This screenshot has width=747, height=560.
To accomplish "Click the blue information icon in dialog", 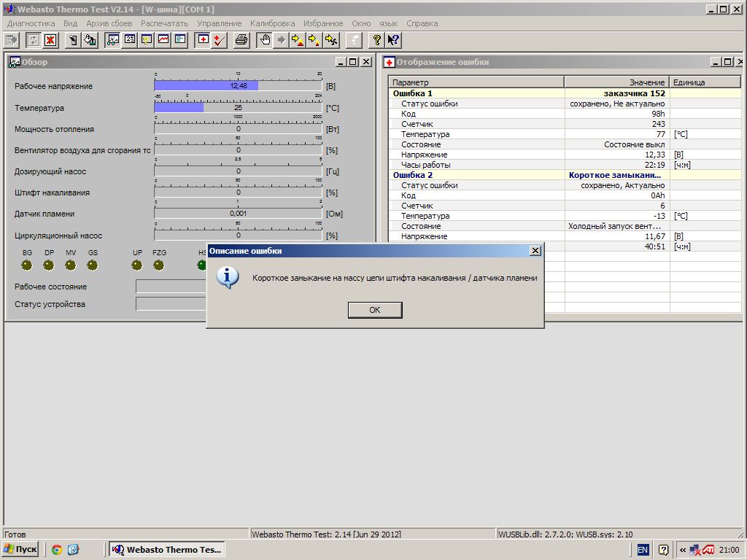I will point(228,278).
